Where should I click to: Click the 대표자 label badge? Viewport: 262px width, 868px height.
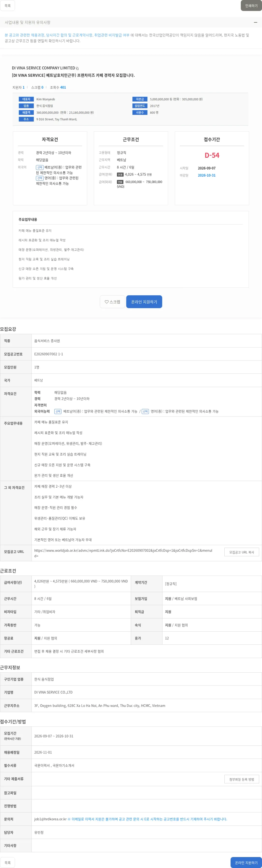[x=26, y=99]
